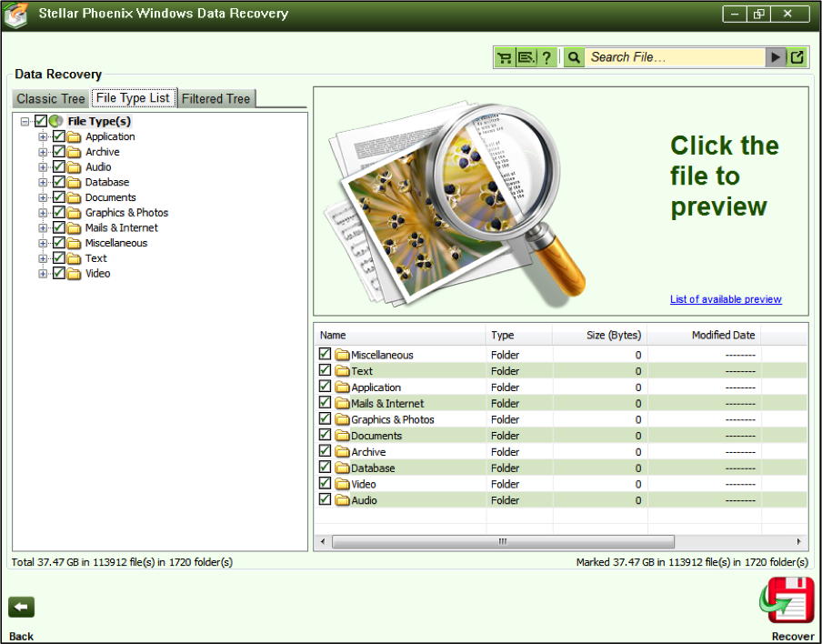Viewport: 822px width, 644px height.
Task: Select the Text row in file list
Action: coord(560,371)
